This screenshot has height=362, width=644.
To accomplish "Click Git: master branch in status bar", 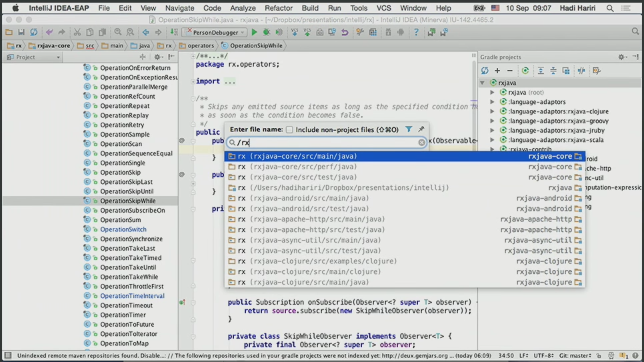I will [575, 355].
